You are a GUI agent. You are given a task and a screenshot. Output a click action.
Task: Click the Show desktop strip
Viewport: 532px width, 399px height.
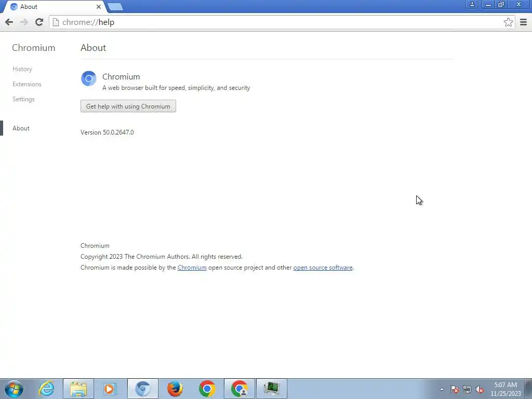(528, 389)
